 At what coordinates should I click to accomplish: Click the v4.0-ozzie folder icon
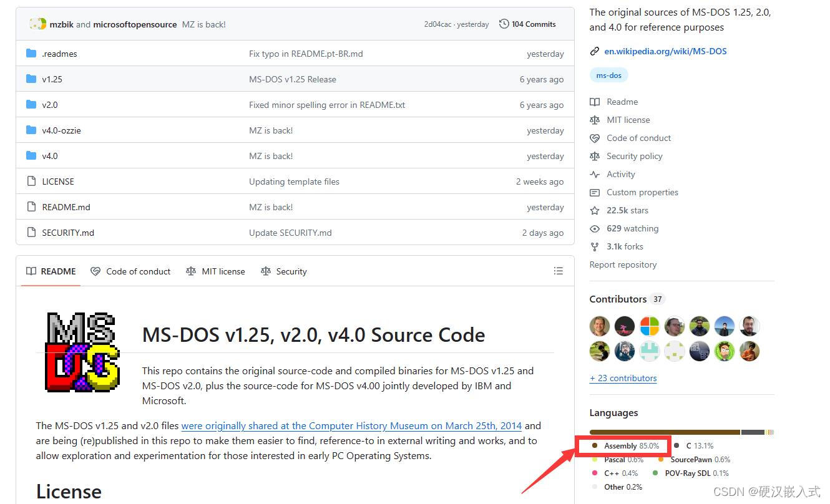pyautogui.click(x=31, y=130)
